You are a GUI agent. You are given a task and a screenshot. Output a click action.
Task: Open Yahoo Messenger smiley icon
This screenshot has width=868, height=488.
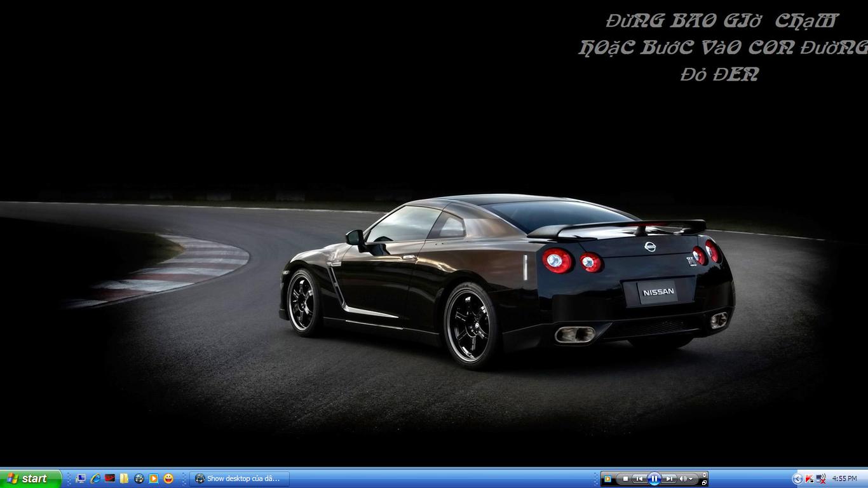(x=168, y=478)
